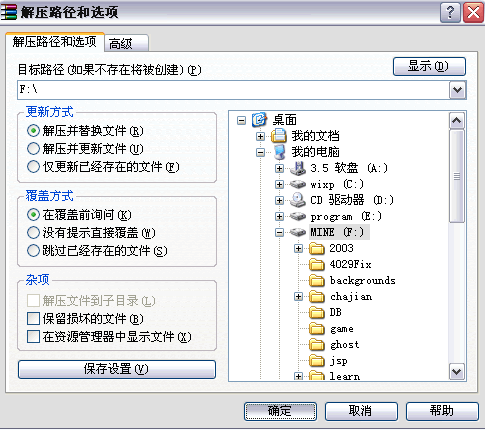Click the 显示(D) button
This screenshot has height=430, width=485.
tap(429, 66)
